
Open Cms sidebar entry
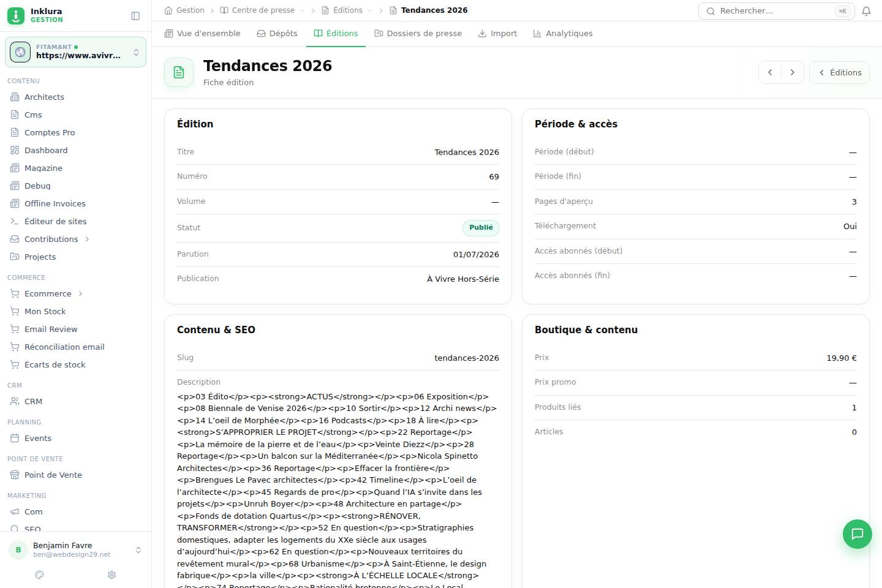click(x=33, y=115)
